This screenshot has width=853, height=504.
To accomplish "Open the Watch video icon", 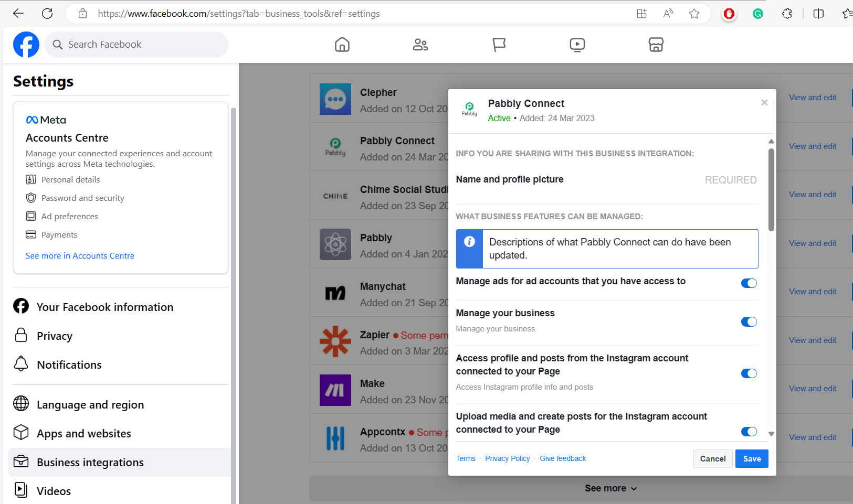I will point(577,45).
